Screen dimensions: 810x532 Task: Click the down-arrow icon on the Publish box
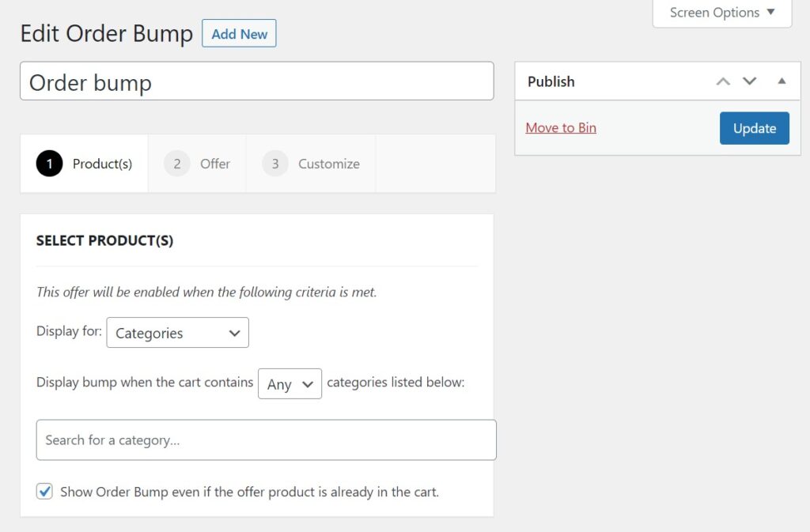tap(749, 81)
